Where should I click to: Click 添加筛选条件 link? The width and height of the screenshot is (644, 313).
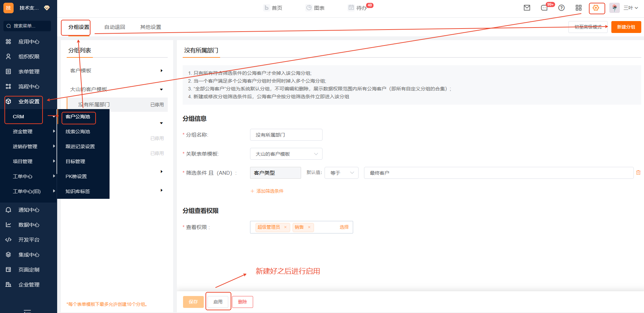tap(267, 191)
